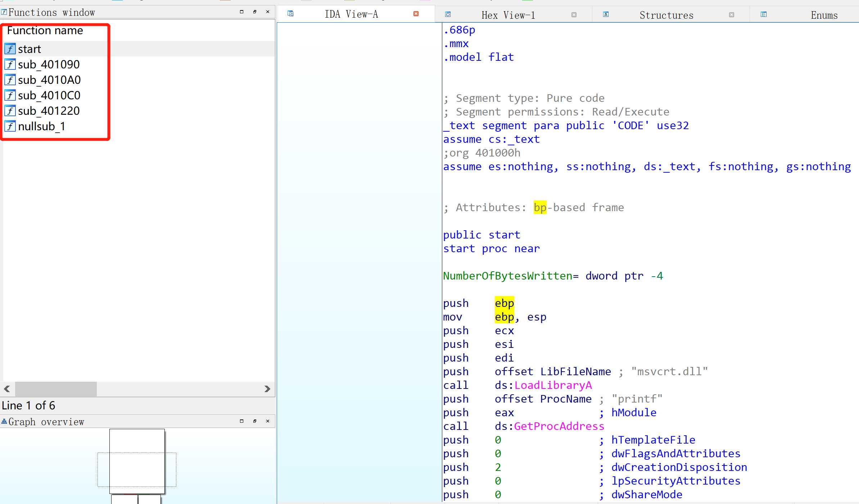Click the ';org 401000h' comment line
This screenshot has height=504, width=859.
(482, 153)
